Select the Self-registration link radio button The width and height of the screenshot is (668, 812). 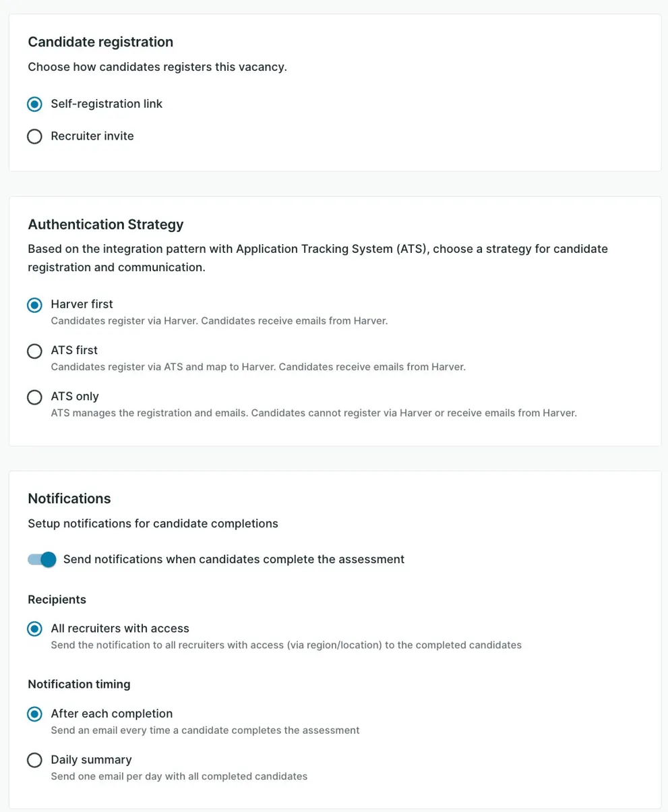pos(34,105)
